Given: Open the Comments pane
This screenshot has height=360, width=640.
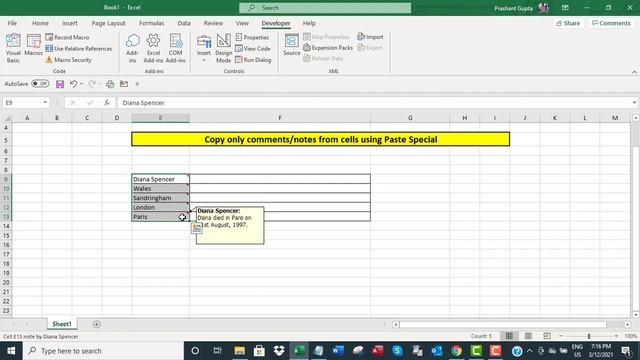Looking at the screenshot, I should [x=611, y=23].
